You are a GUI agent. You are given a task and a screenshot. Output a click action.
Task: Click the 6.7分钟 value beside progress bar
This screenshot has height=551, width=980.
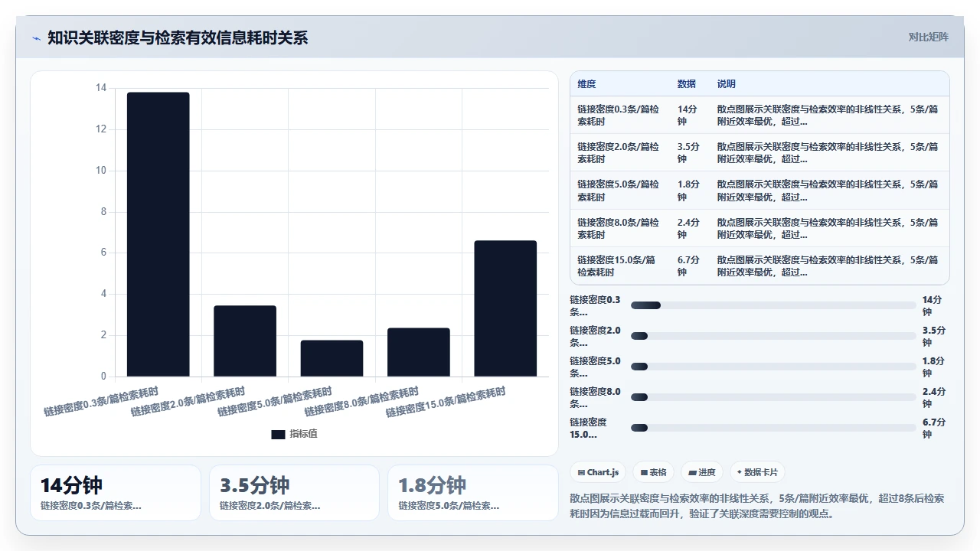point(934,429)
